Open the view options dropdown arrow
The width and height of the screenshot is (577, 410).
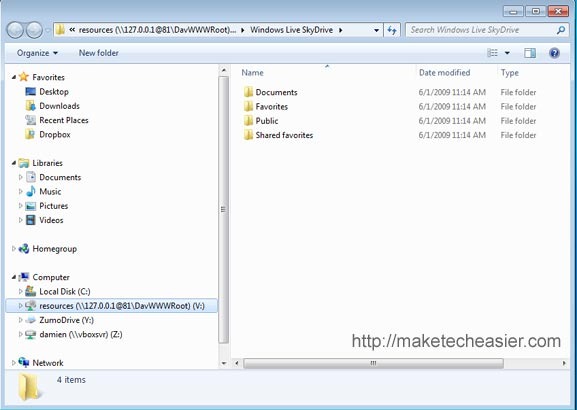coord(507,53)
